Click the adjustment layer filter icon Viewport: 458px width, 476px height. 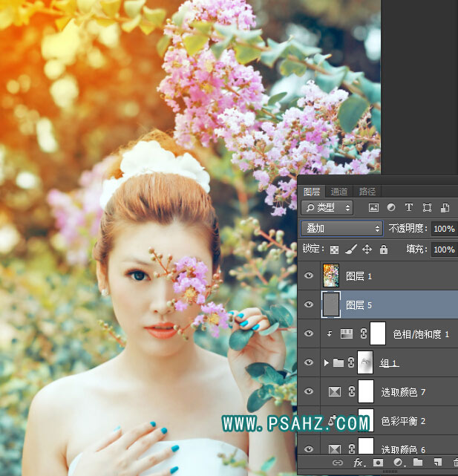(x=391, y=208)
